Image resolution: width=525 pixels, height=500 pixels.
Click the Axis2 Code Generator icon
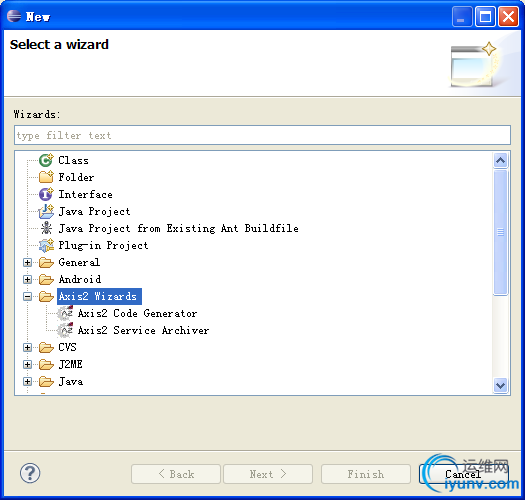pyautogui.click(x=65, y=313)
